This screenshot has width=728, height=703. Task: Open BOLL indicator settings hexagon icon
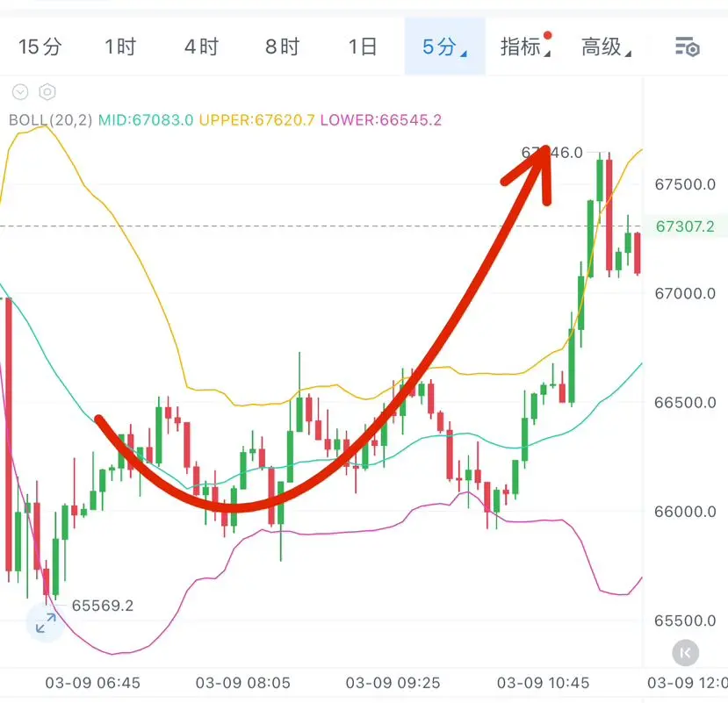(47, 92)
